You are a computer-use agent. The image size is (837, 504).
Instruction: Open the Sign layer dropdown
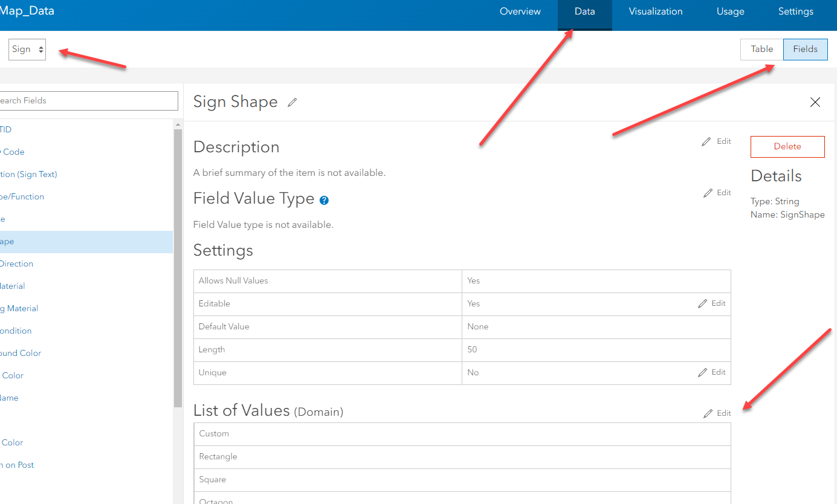tap(27, 50)
